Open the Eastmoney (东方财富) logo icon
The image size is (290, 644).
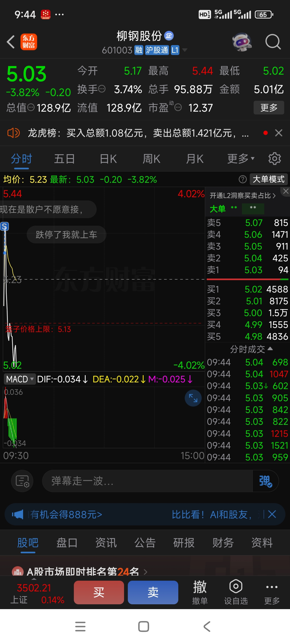point(29,42)
